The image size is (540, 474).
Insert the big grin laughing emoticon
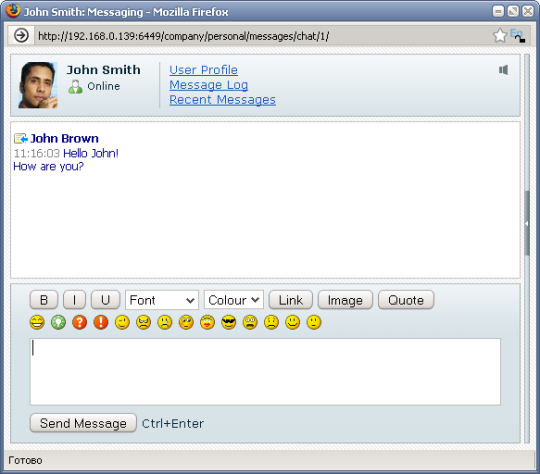[x=37, y=322]
